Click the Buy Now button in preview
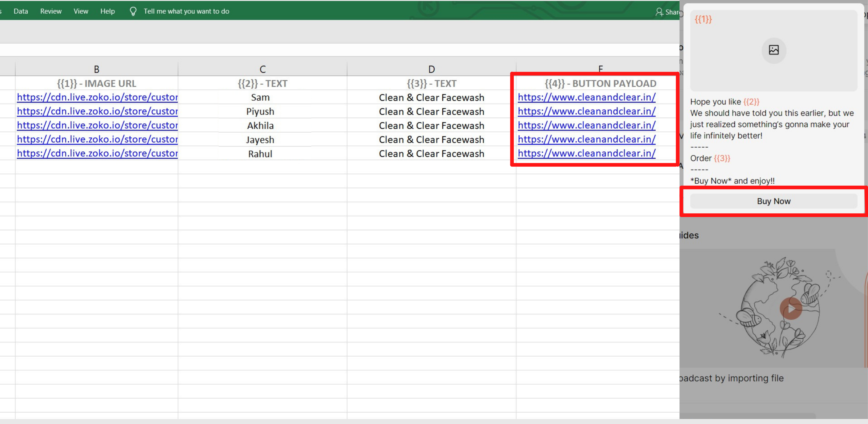This screenshot has width=868, height=424. coord(774,201)
